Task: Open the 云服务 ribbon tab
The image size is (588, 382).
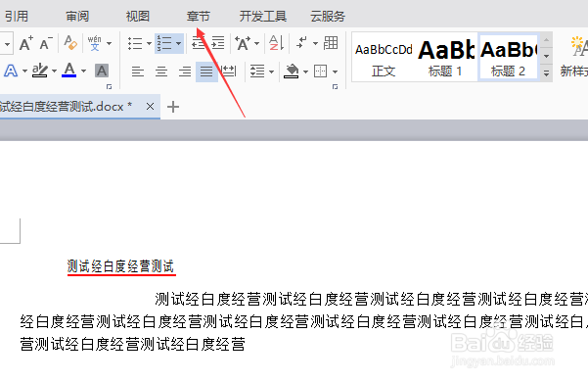Action: click(328, 16)
